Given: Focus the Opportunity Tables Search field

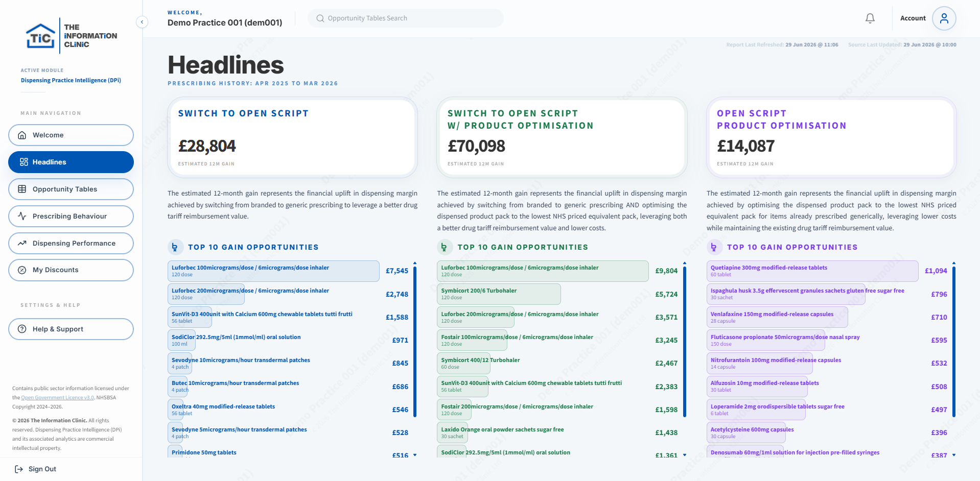Looking at the screenshot, I should [405, 18].
